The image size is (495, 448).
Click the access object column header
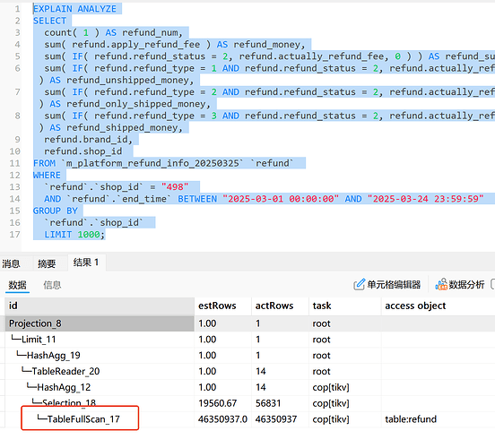pos(439,306)
